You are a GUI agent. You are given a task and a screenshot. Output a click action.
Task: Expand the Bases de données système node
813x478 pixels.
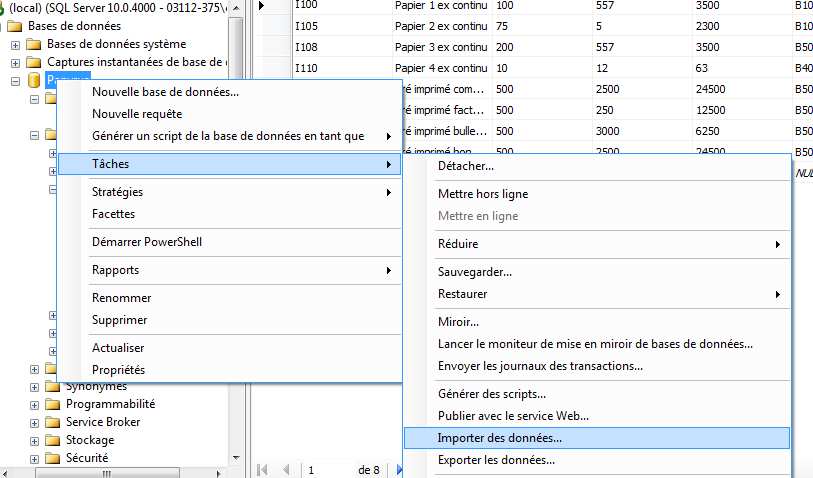(15, 44)
